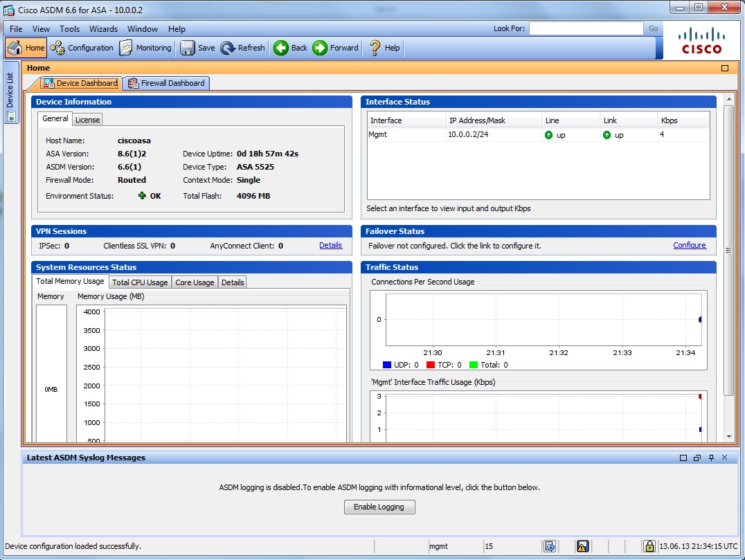Open the Wizards menu

pyautogui.click(x=103, y=29)
